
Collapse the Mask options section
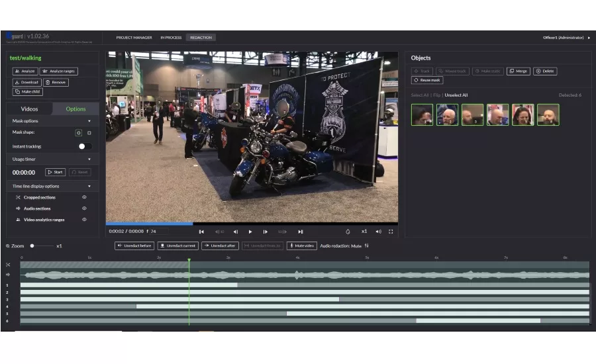pos(89,121)
